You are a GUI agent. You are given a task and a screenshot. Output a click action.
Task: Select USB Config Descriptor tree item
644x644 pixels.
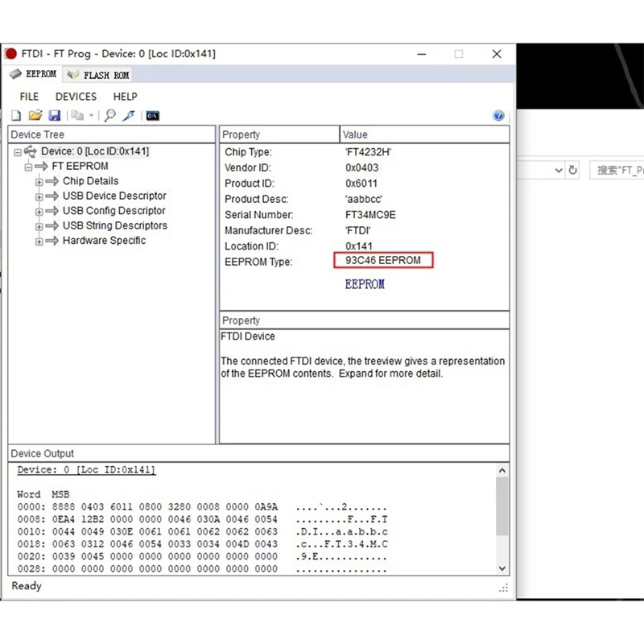pyautogui.click(x=114, y=211)
